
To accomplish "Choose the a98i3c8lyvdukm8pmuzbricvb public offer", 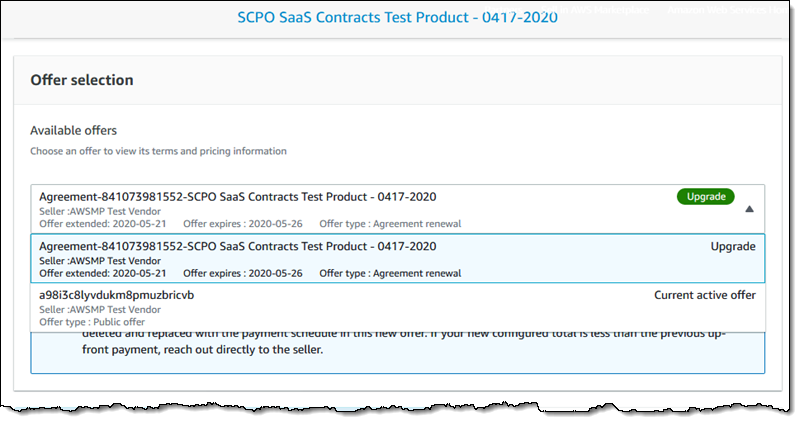I will (x=117, y=295).
